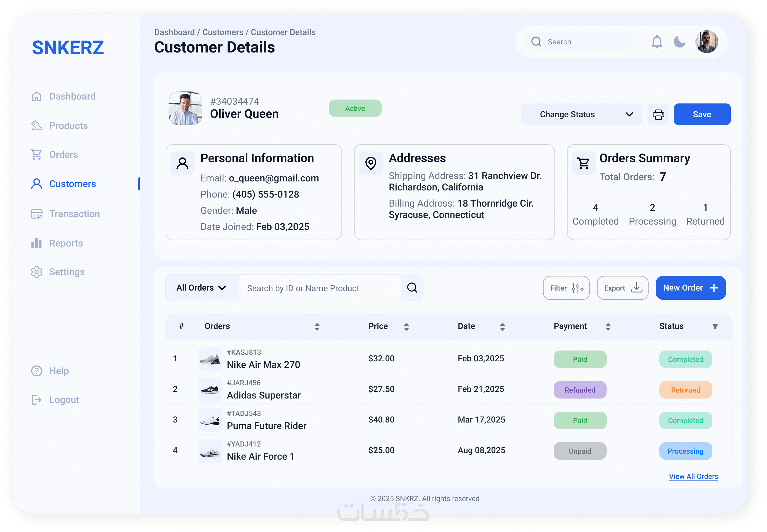Go to Customers in the breadcrumb

pos(223,32)
